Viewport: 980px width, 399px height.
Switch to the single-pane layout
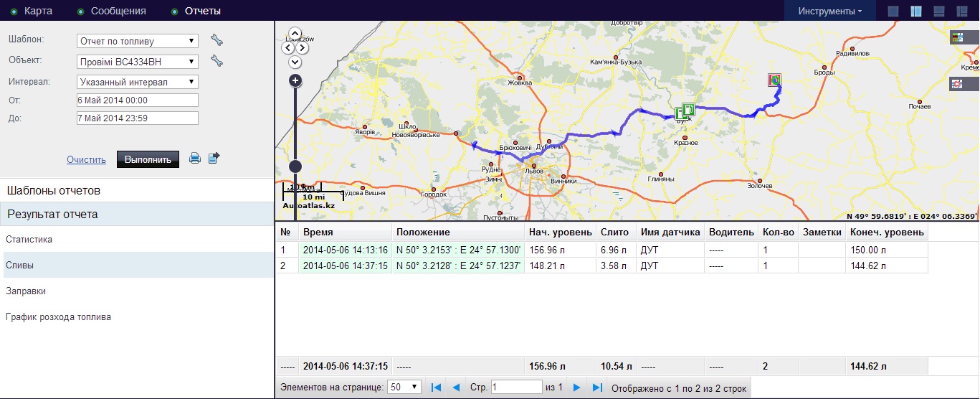pyautogui.click(x=893, y=11)
